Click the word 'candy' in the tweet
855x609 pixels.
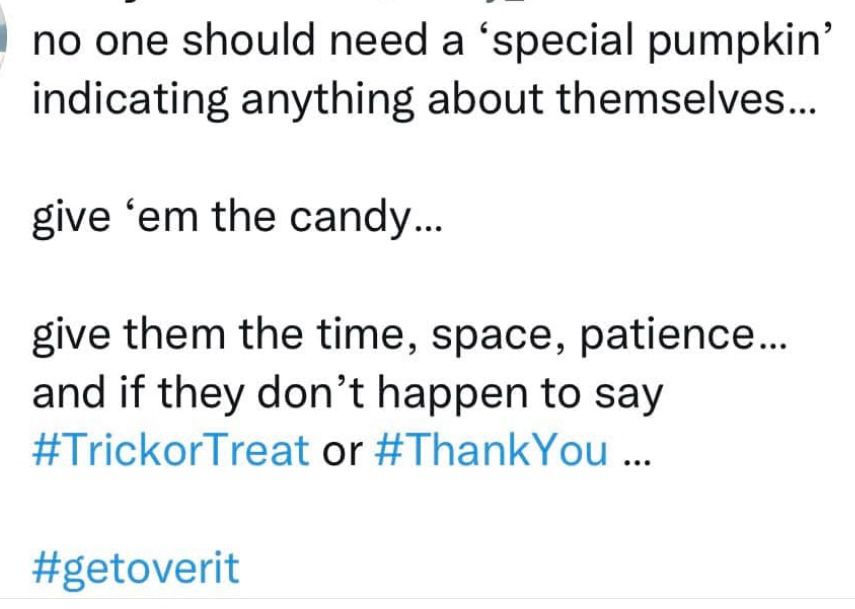coord(350,217)
